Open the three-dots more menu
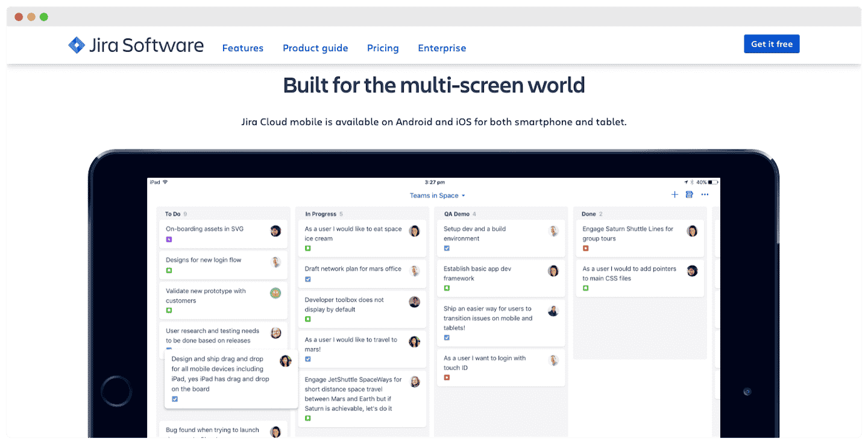The width and height of the screenshot is (868, 444). point(705,195)
